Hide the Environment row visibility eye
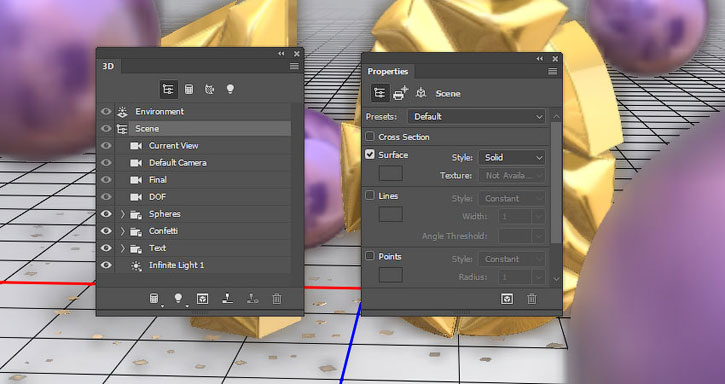Image resolution: width=725 pixels, height=384 pixels. point(106,111)
